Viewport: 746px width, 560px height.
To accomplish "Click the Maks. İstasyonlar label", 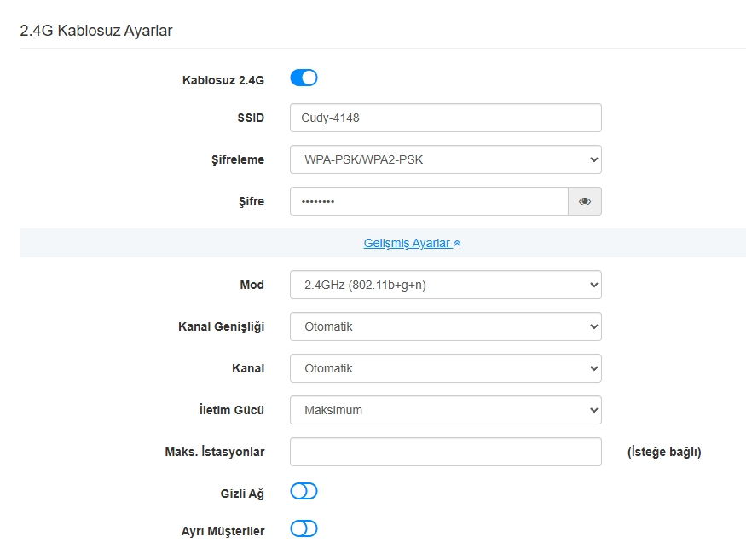I will pyautogui.click(x=215, y=452).
